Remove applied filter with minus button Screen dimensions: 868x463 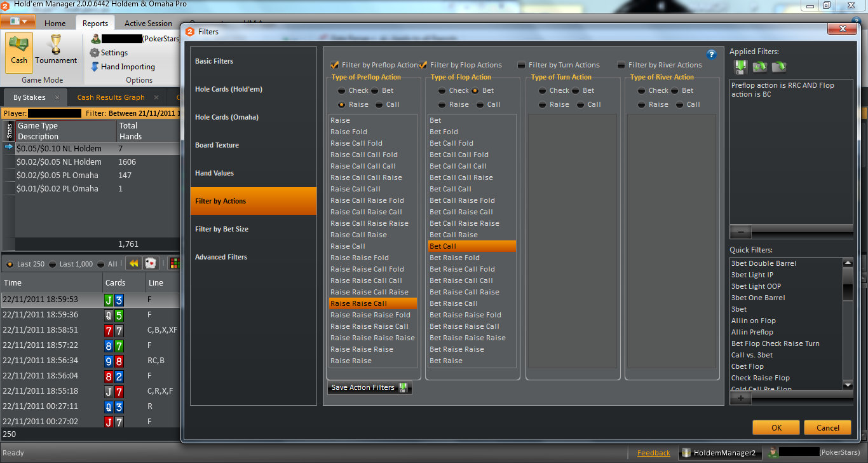740,231
